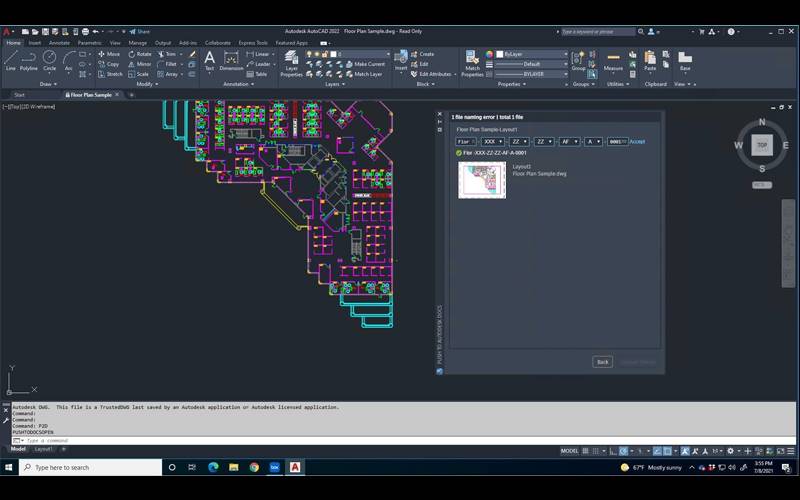This screenshot has height=500, width=800.
Task: Click the Layout1 floor plan thumbnail
Action: point(482,180)
